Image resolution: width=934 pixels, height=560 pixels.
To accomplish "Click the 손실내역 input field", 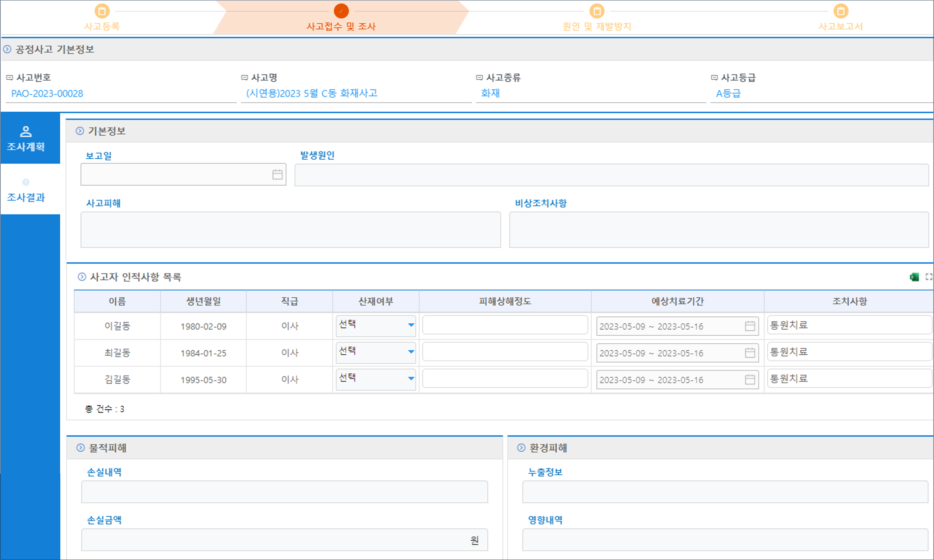I will click(284, 492).
